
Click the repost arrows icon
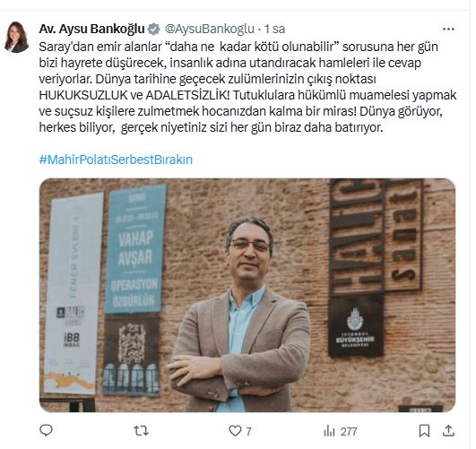141,430
